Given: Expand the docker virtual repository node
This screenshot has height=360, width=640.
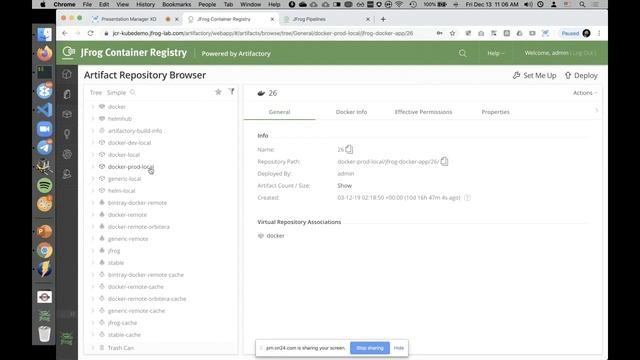Looking at the screenshot, I should (93, 107).
